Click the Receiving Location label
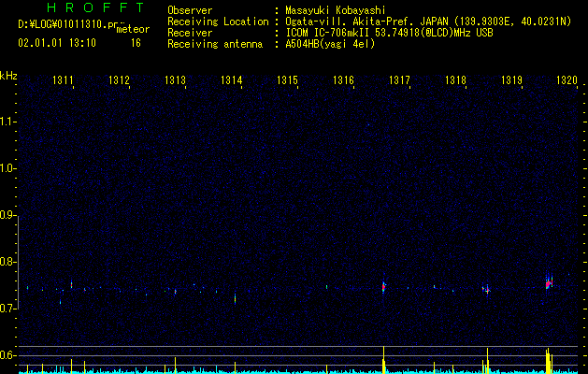This screenshot has width=588, height=374. [218, 22]
